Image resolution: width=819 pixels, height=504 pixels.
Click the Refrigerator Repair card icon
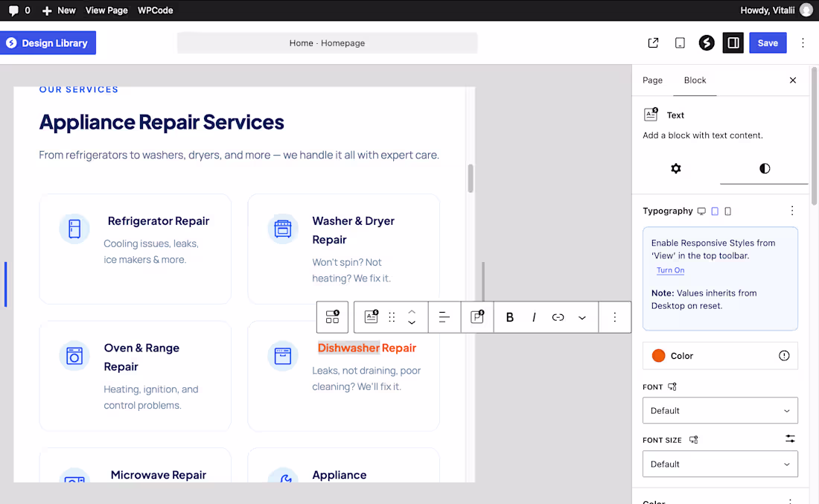74,229
